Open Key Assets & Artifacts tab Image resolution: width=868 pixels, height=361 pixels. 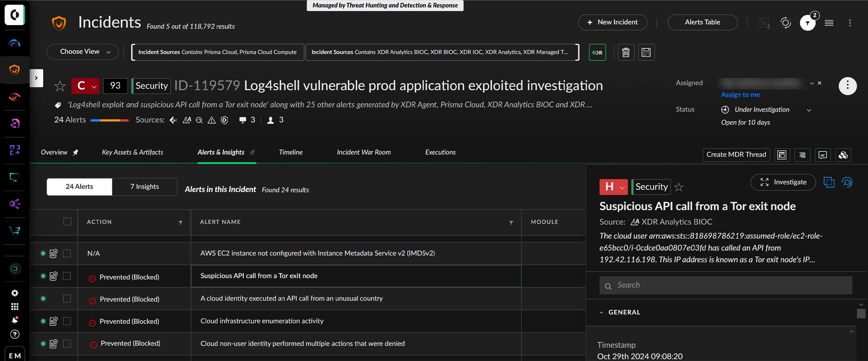(x=133, y=152)
